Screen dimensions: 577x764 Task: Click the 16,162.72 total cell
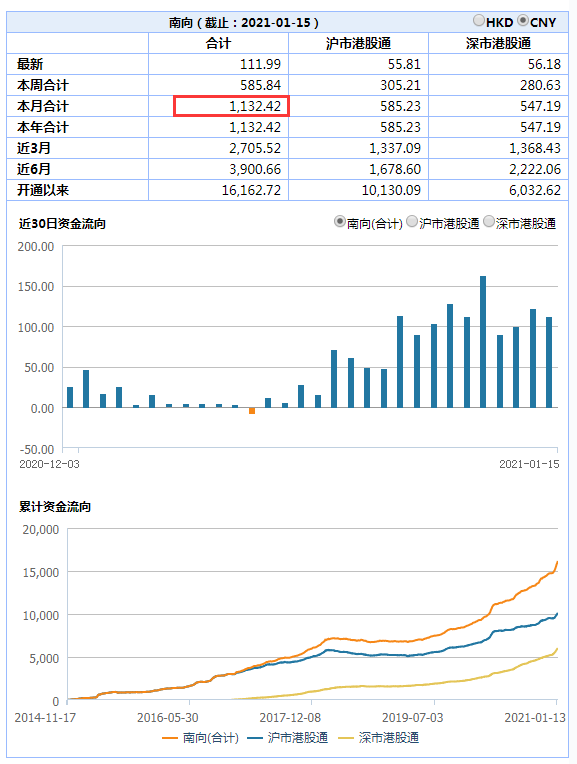point(251,190)
